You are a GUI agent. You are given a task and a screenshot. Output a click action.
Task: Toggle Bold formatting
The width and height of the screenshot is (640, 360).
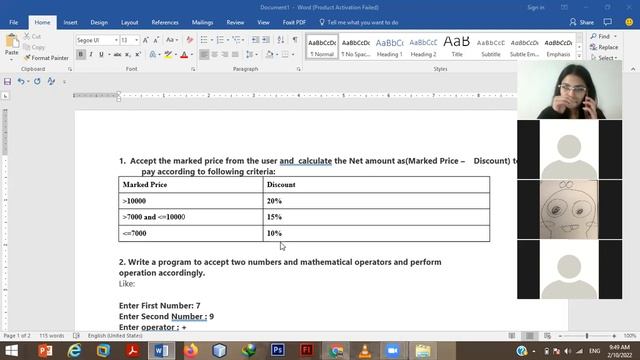tap(80, 54)
